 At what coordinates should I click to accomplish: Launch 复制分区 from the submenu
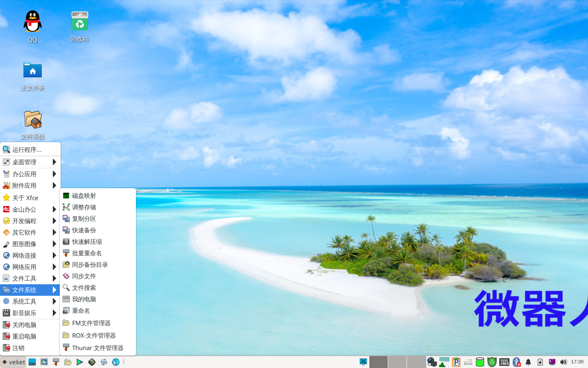98,218
